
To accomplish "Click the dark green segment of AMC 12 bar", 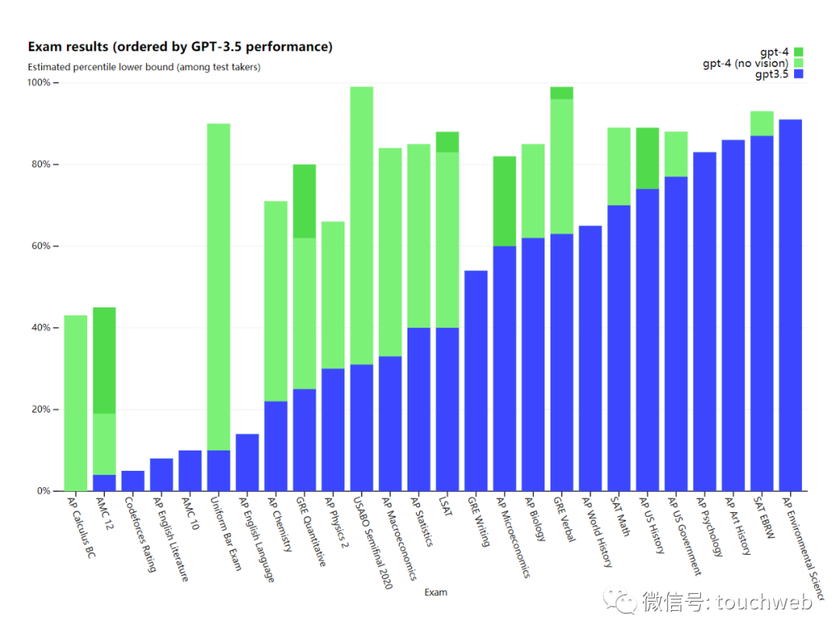I will 104,360.
